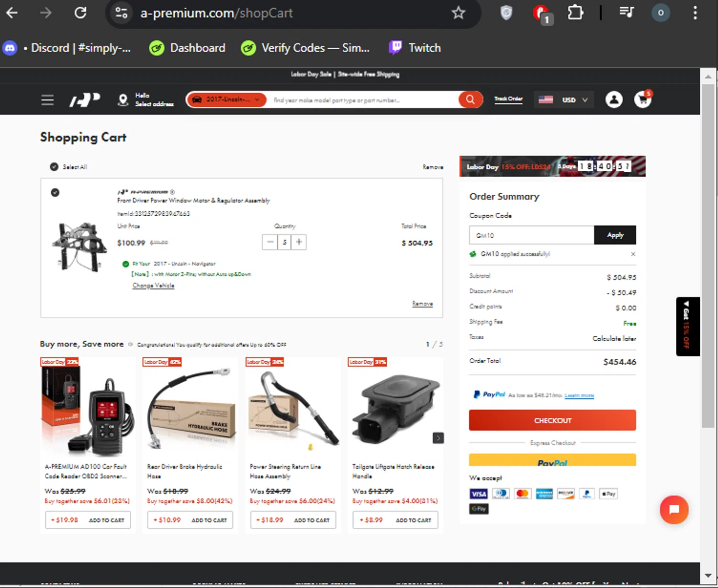Viewport: 718px width, 588px height.
Task: Toggle the window regulator item checkbox
Action: pyautogui.click(x=55, y=192)
